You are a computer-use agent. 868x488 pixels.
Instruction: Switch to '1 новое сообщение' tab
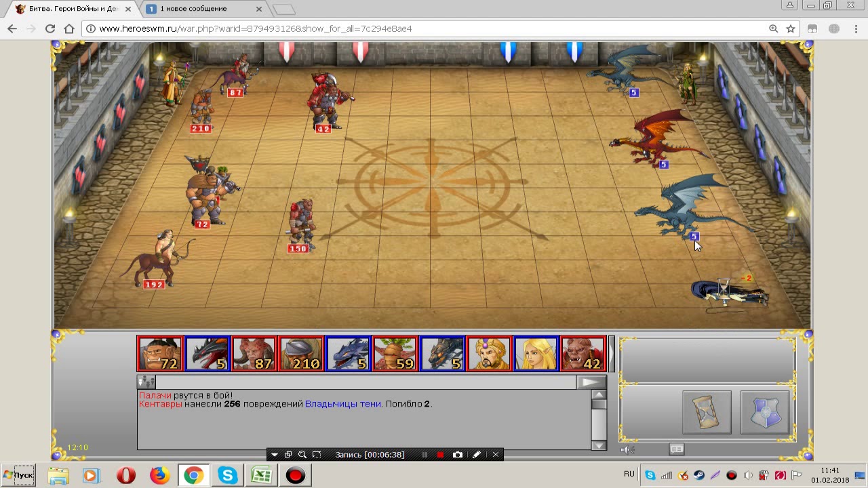pyautogui.click(x=203, y=9)
